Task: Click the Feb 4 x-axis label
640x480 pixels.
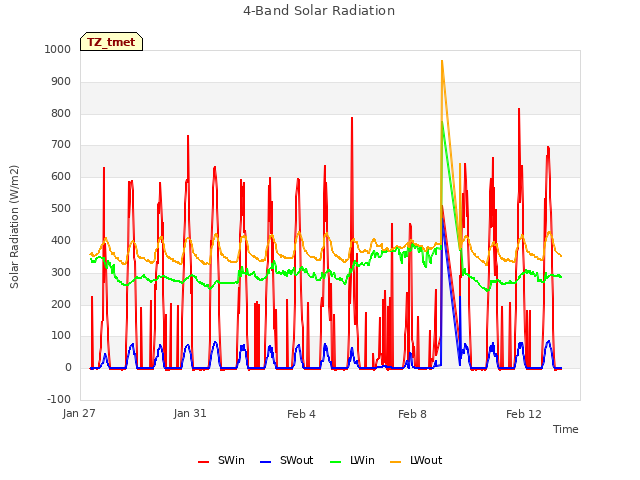Action: [301, 414]
